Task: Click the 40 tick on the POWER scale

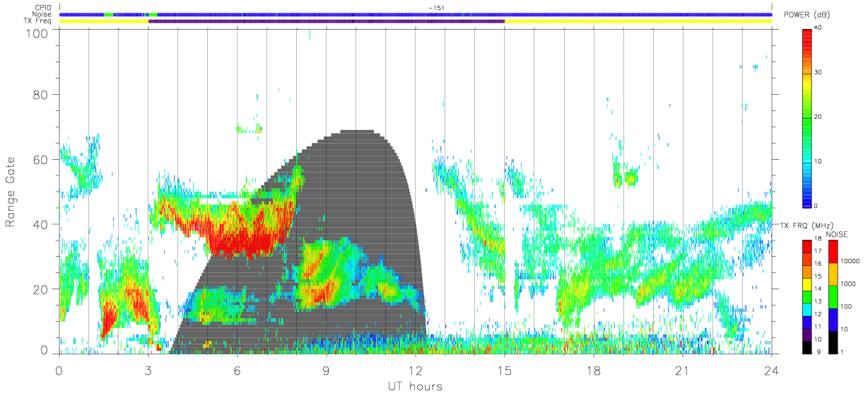Action: [x=818, y=28]
